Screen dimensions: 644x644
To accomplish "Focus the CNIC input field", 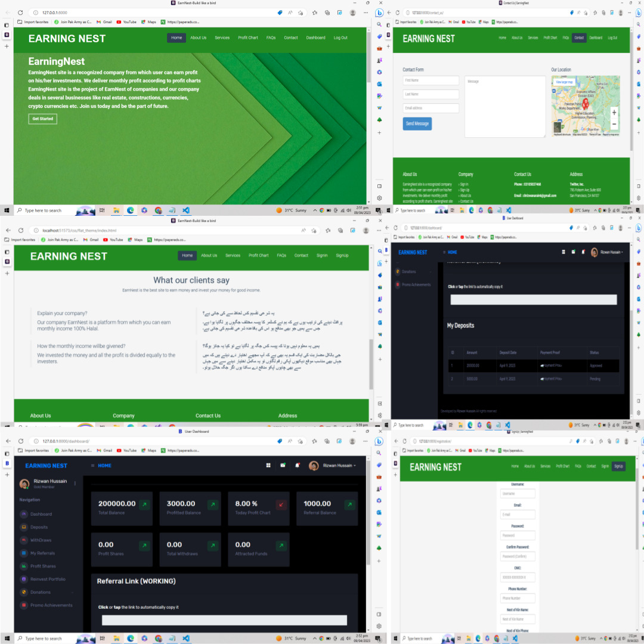I will pyautogui.click(x=518, y=577).
